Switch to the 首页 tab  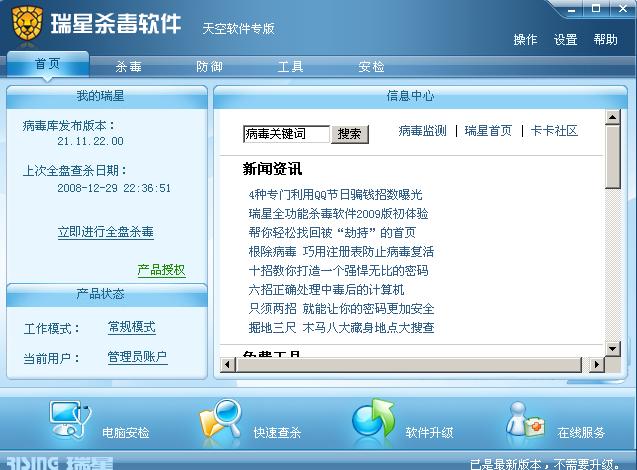48,64
